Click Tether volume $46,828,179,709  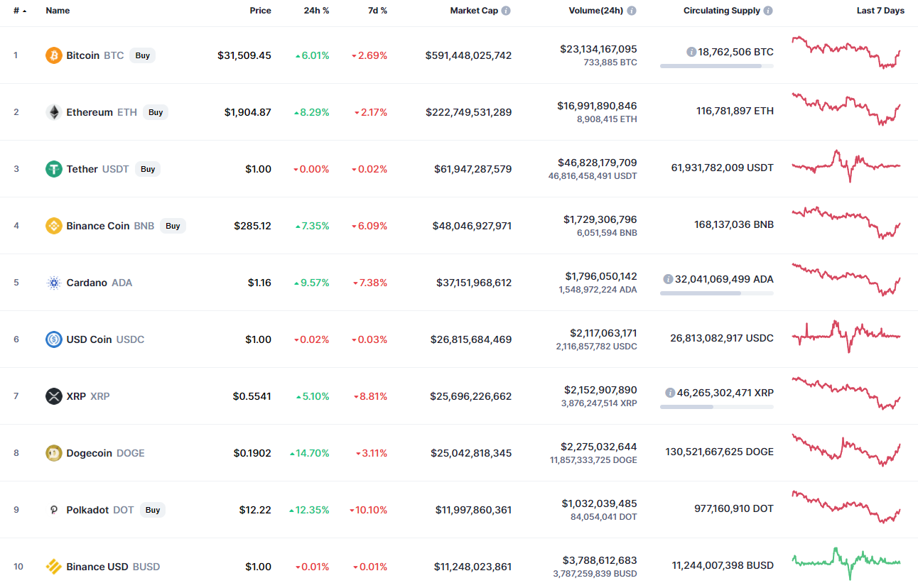tap(598, 163)
